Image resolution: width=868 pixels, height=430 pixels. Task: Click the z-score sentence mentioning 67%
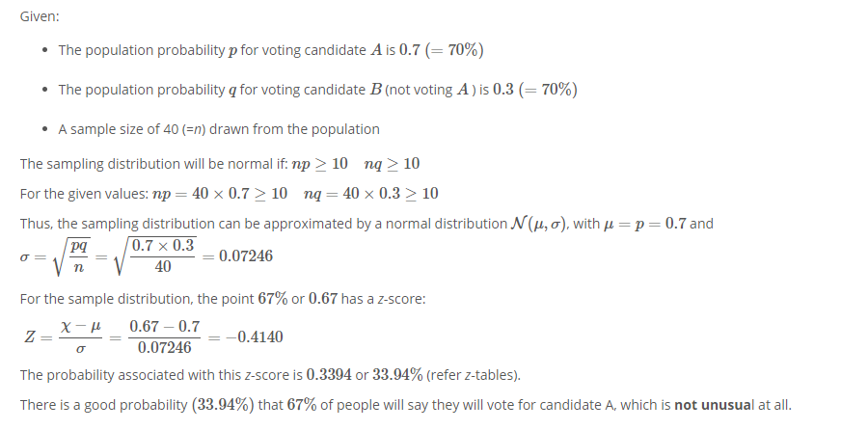(223, 299)
